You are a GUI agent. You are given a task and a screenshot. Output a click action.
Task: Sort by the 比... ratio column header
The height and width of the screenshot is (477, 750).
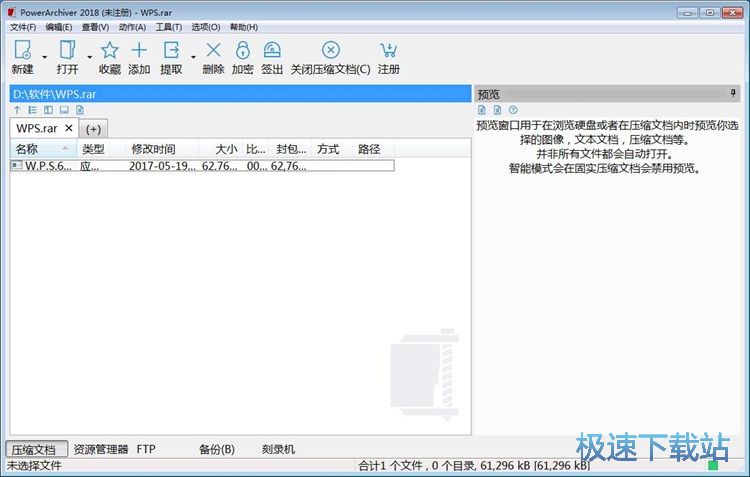[x=256, y=149]
